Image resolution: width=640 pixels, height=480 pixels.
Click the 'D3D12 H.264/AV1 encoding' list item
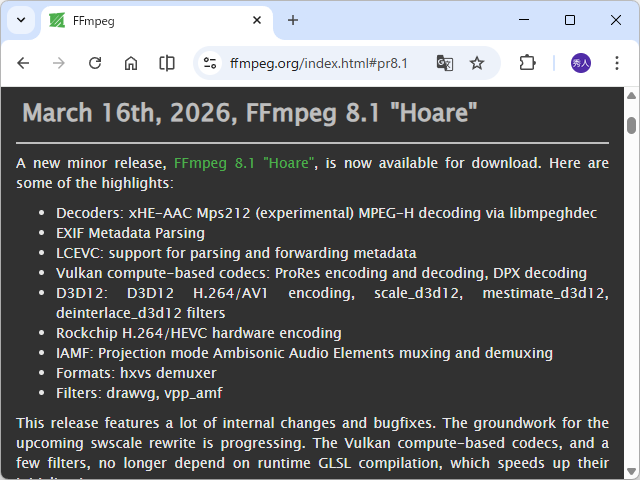[332, 303]
